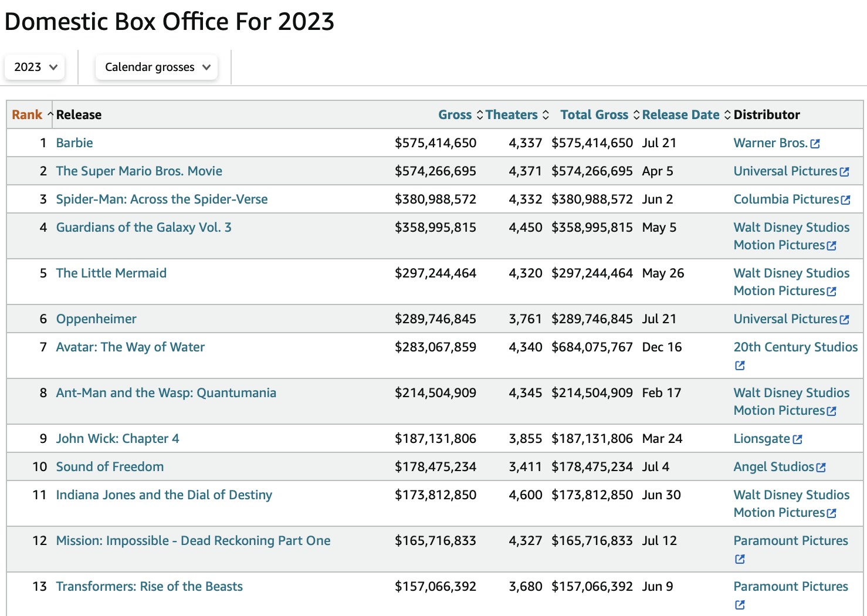Click the Warner Bros. distributor link
867x616 pixels.
(x=771, y=143)
